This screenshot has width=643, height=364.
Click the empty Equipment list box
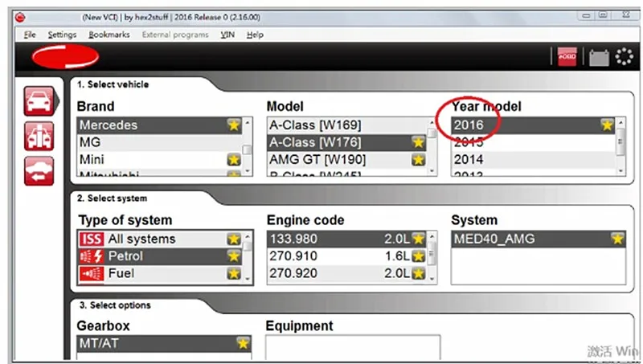tap(353, 346)
